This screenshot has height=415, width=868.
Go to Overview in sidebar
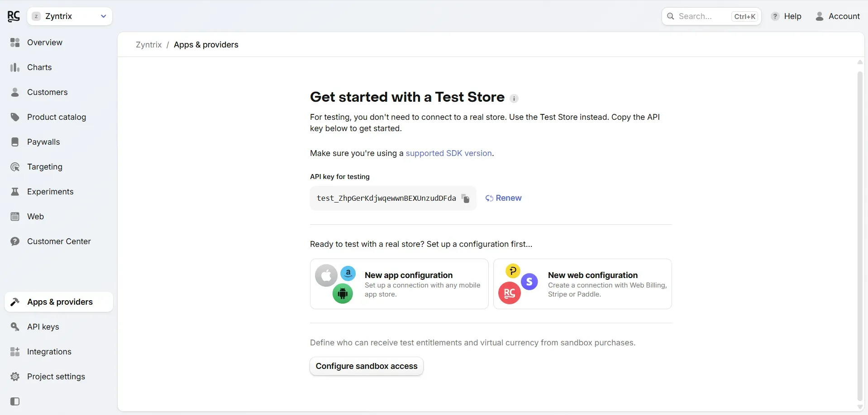coord(44,42)
